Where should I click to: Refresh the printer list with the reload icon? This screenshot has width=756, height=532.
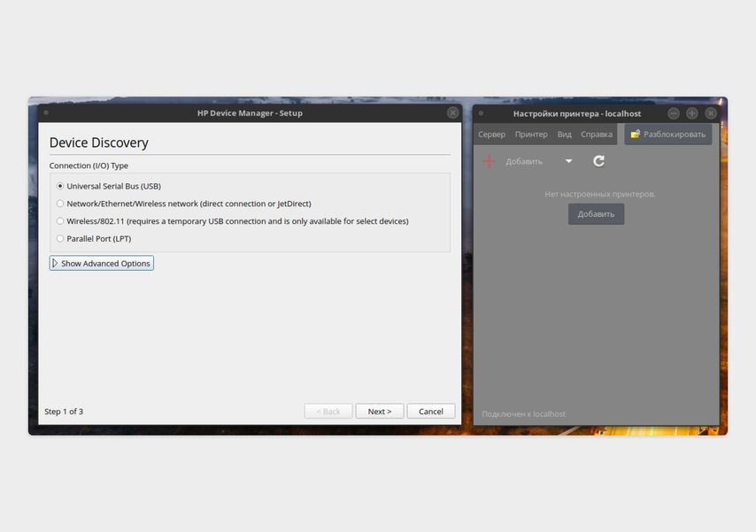pyautogui.click(x=598, y=161)
